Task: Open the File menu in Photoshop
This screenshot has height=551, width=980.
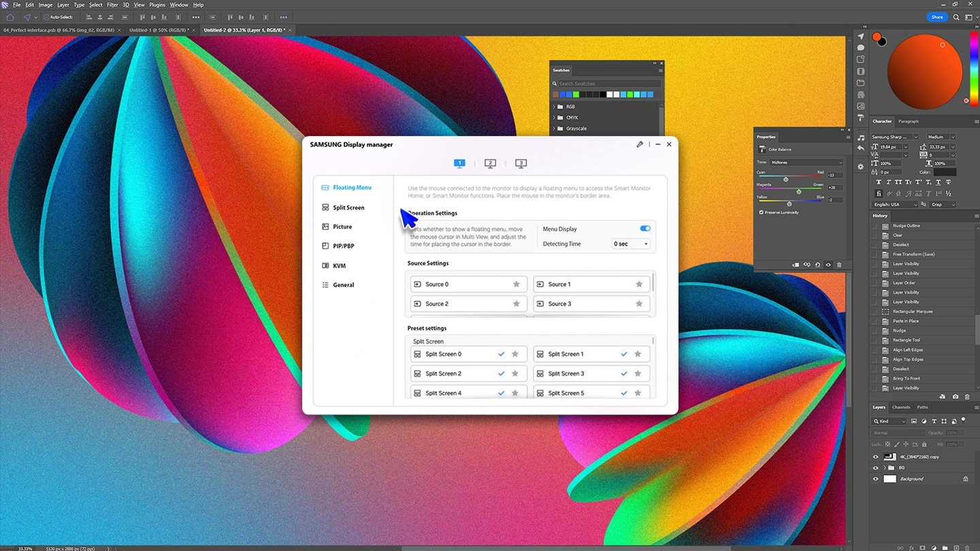Action: (16, 5)
